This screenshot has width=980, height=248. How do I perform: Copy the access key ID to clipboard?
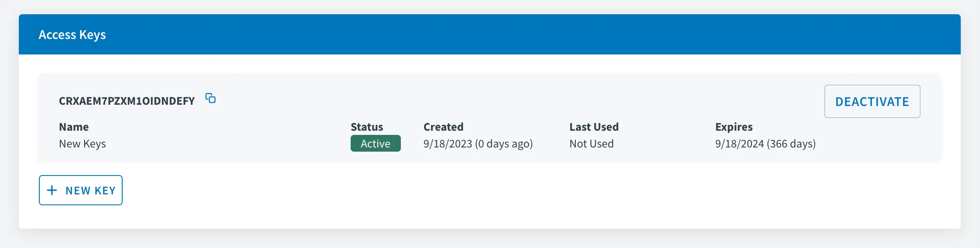click(210, 98)
